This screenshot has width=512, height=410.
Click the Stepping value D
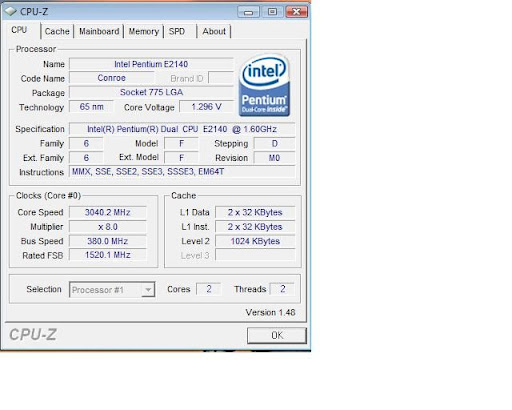(274, 143)
